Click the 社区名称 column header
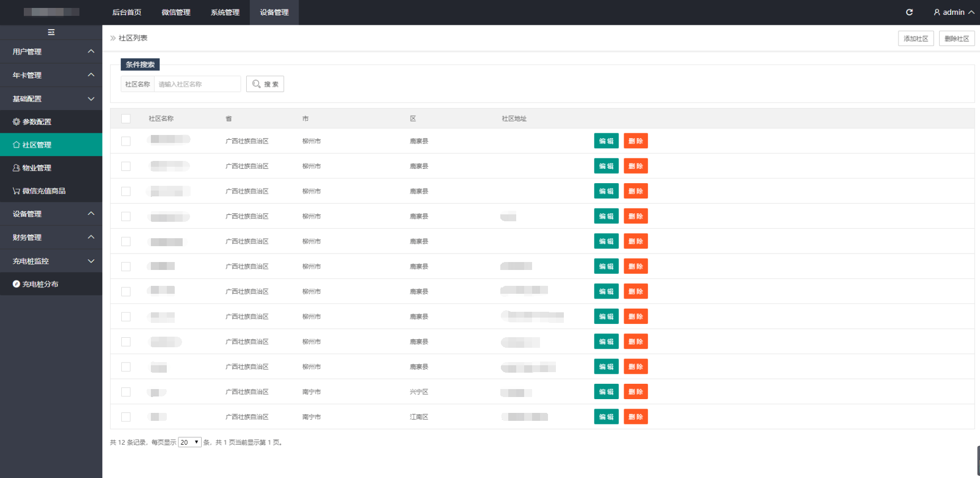The image size is (980, 478). [x=161, y=119]
